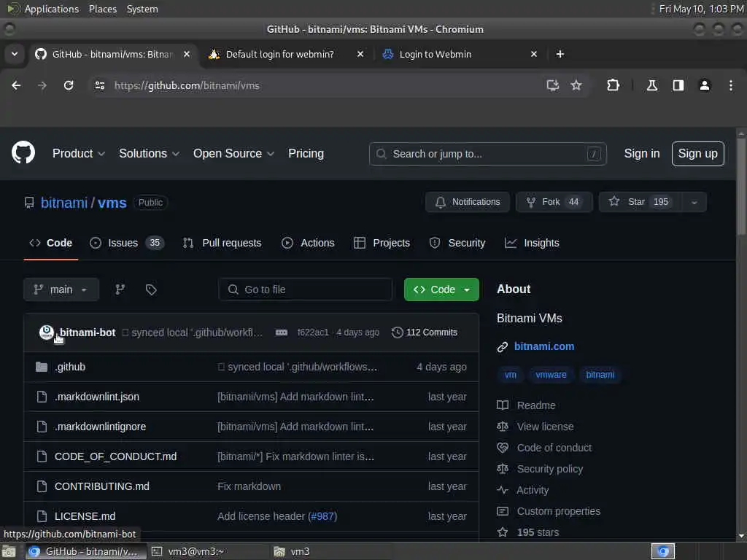The width and height of the screenshot is (747, 560).
Task: Open 195 stars link
Action: coord(538,532)
